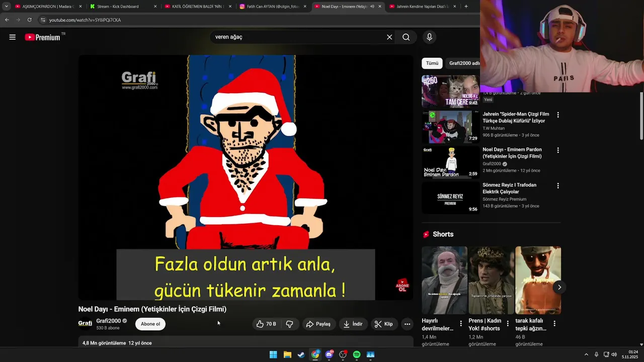Subscribe using the Abone ol button
644x362 pixels.
pos(150,324)
